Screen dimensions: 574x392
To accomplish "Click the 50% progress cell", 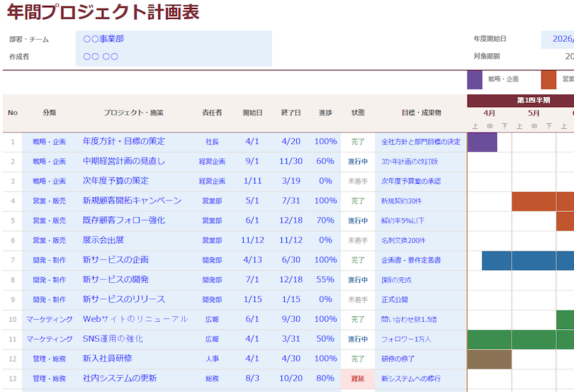I will 325,340.
